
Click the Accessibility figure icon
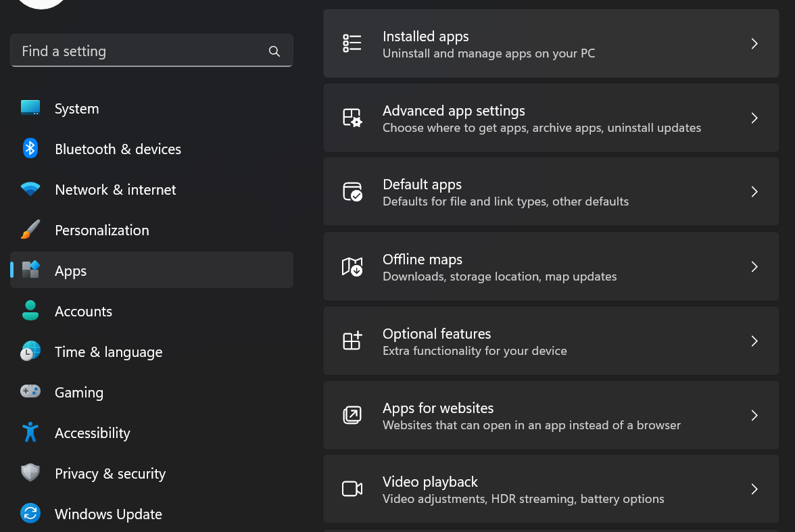pos(30,433)
